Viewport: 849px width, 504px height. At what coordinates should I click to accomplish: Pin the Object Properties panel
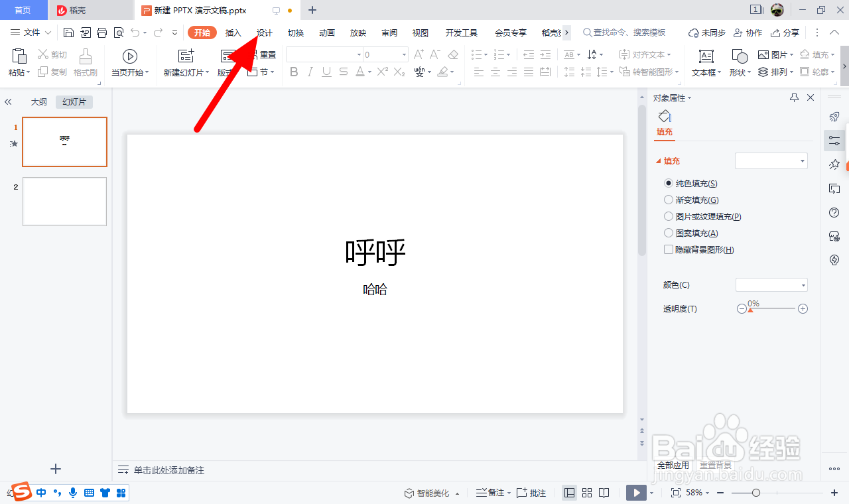click(x=795, y=97)
